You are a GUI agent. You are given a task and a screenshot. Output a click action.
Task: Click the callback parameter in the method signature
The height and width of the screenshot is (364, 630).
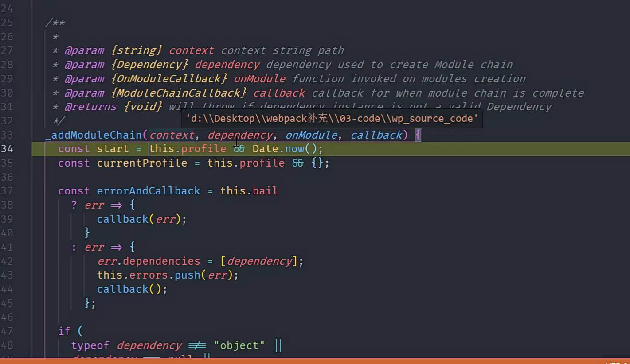tap(376, 135)
